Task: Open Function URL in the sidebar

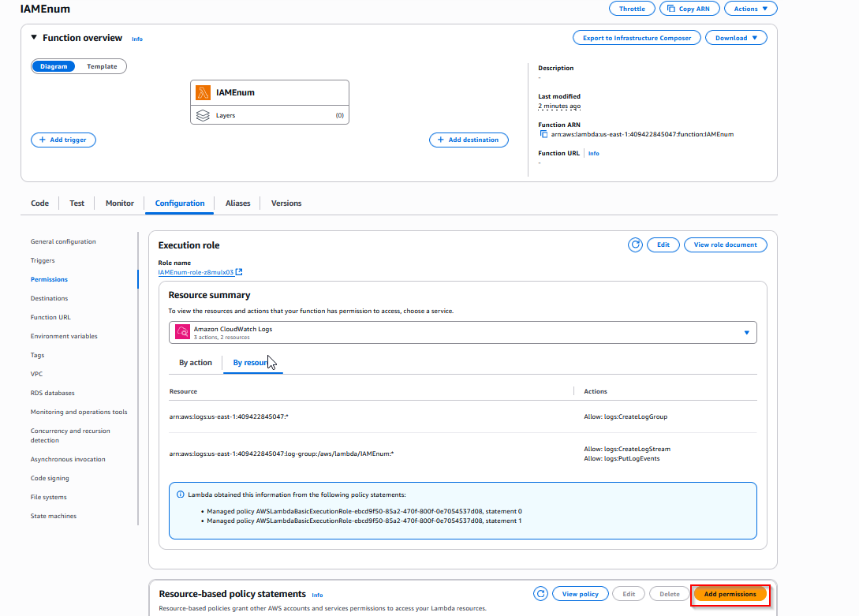Action: [x=50, y=318]
